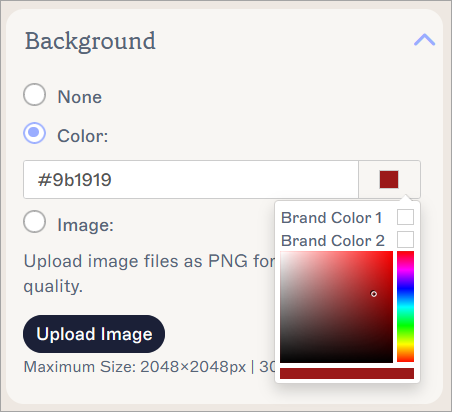Pick green on the hue slider
The height and width of the screenshot is (412, 452).
pyautogui.click(x=405, y=325)
